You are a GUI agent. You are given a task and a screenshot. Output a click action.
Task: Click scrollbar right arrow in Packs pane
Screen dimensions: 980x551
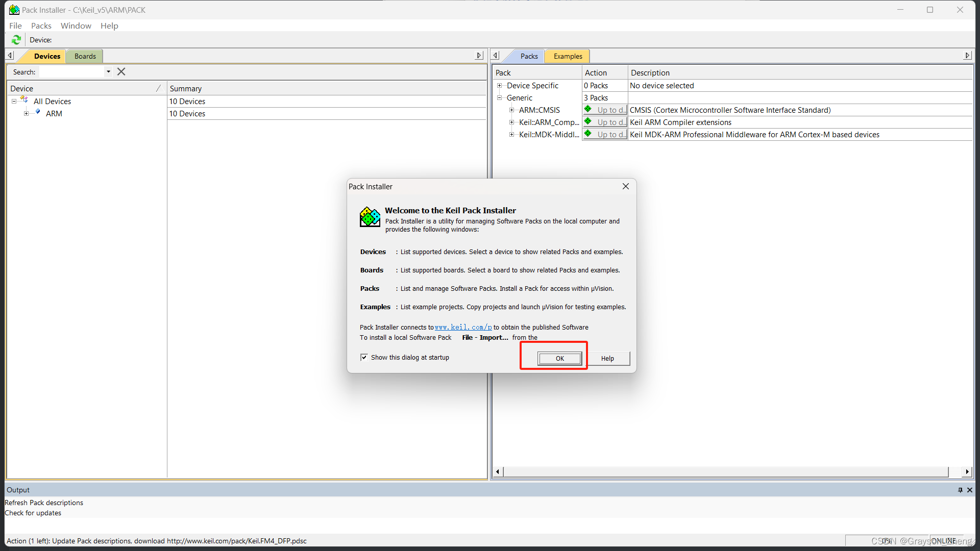pos(967,471)
